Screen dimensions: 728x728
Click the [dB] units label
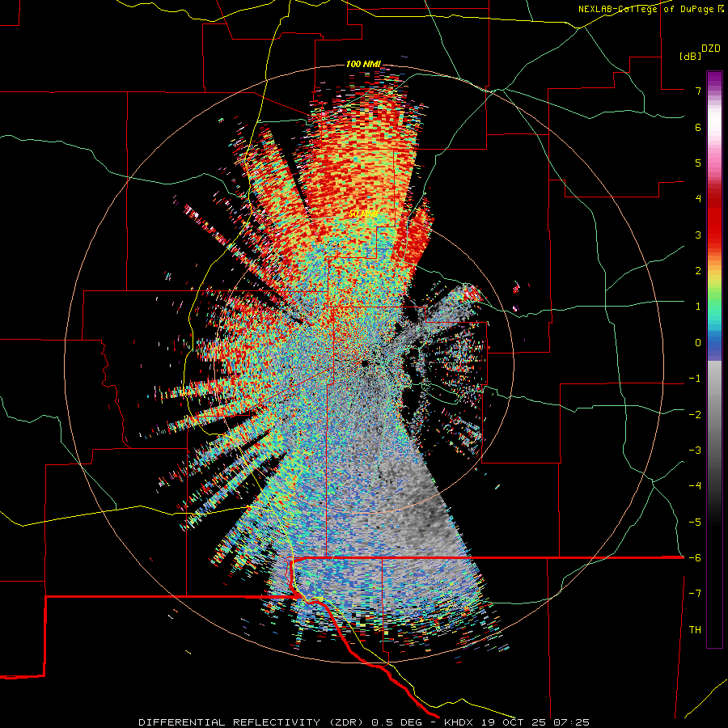690,57
